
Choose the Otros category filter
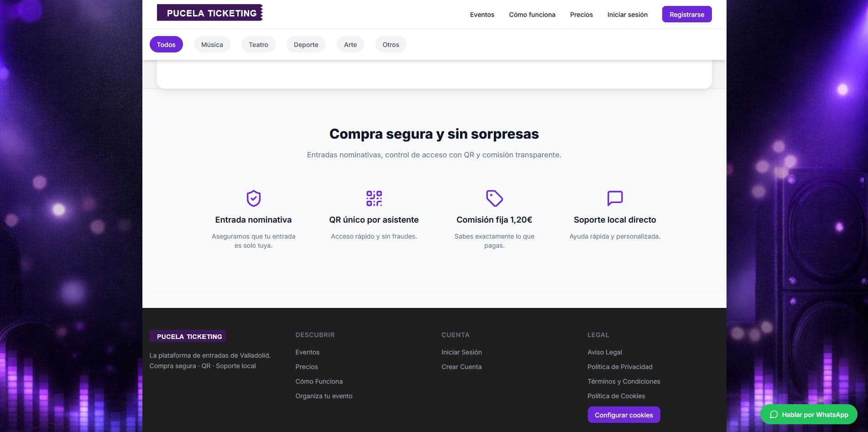pyautogui.click(x=391, y=45)
